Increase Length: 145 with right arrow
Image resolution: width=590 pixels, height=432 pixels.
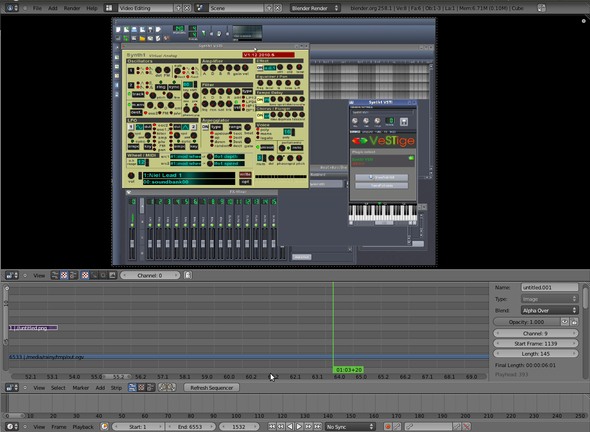(574, 354)
